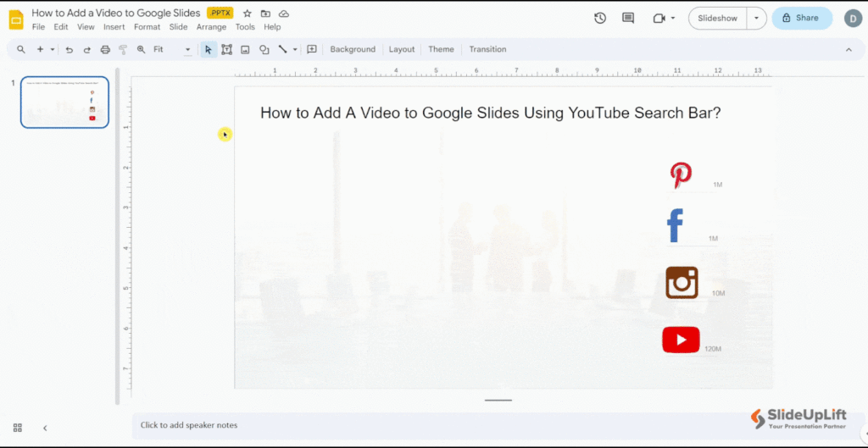
Task: Open the Theme panel
Action: (x=441, y=49)
